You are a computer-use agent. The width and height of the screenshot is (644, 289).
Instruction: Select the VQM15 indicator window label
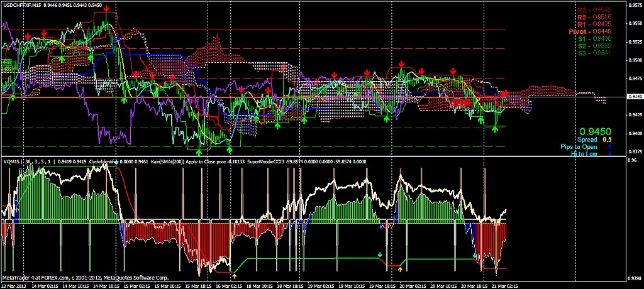tap(11, 161)
